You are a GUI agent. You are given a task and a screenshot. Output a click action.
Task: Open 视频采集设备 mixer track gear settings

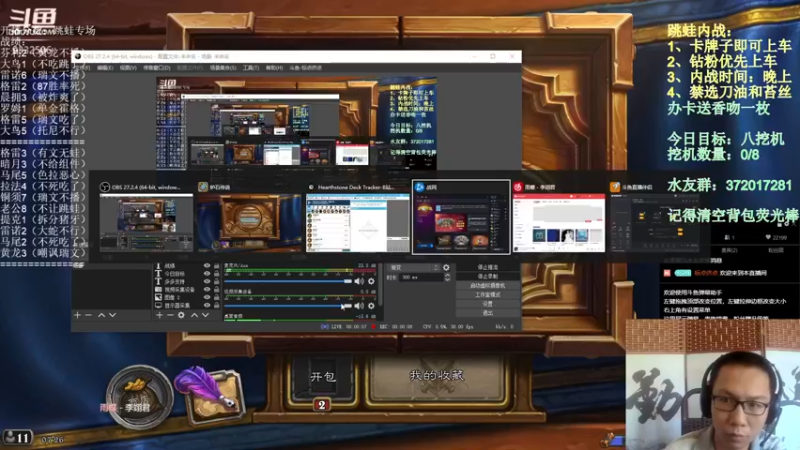point(371,306)
